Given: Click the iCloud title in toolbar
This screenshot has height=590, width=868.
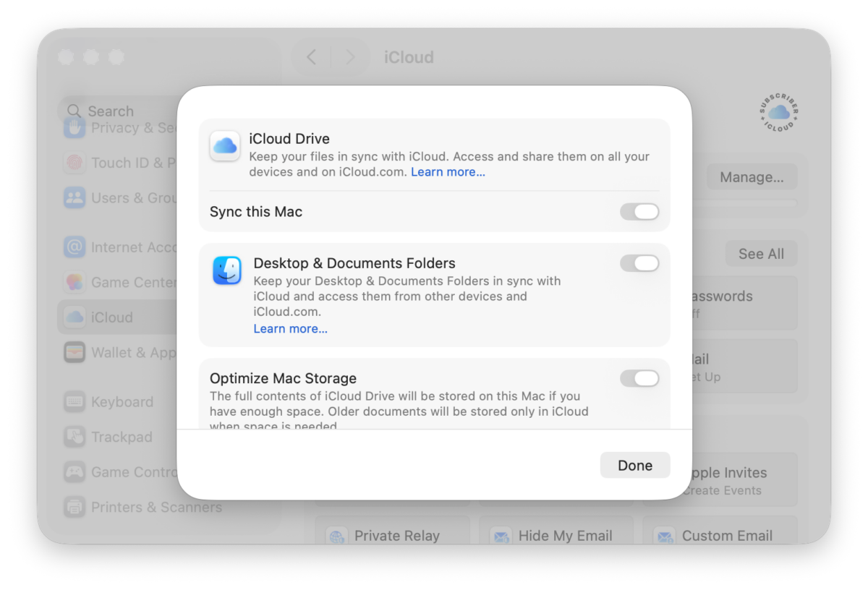Looking at the screenshot, I should (409, 57).
